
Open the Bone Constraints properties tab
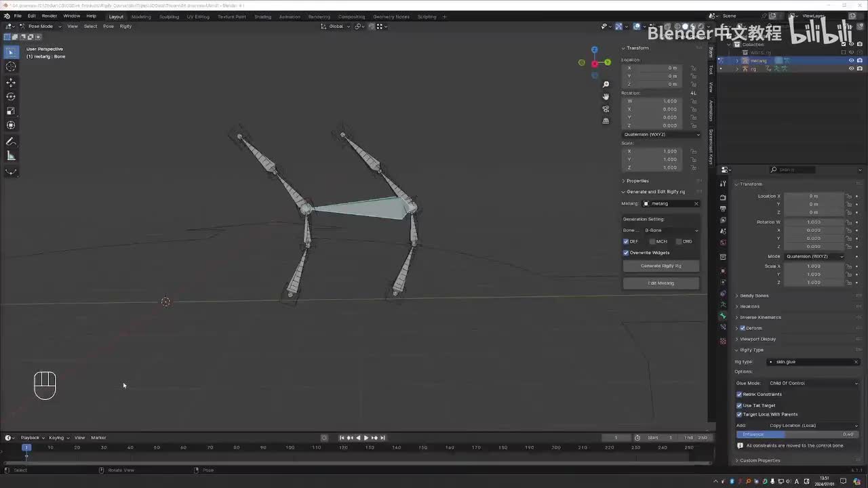[723, 327]
